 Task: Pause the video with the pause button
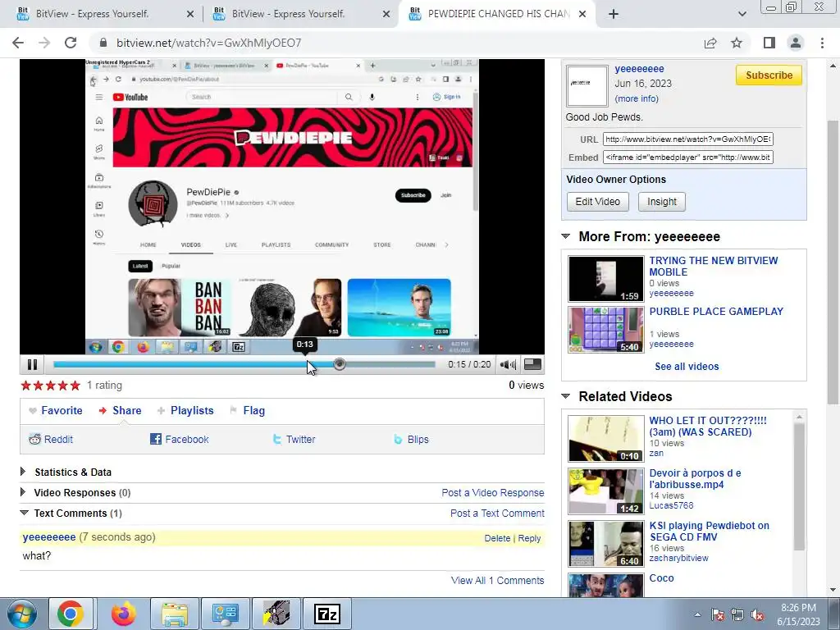tap(32, 364)
